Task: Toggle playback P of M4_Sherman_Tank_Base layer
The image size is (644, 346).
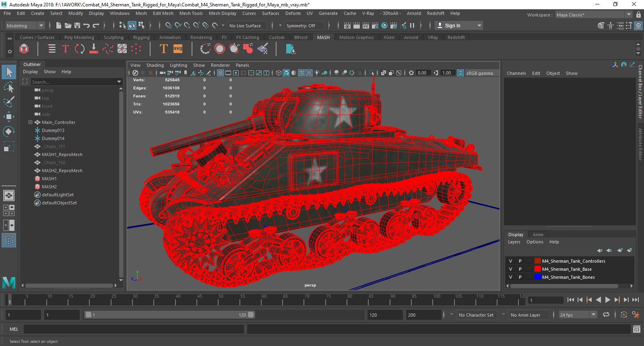Action: click(520, 269)
